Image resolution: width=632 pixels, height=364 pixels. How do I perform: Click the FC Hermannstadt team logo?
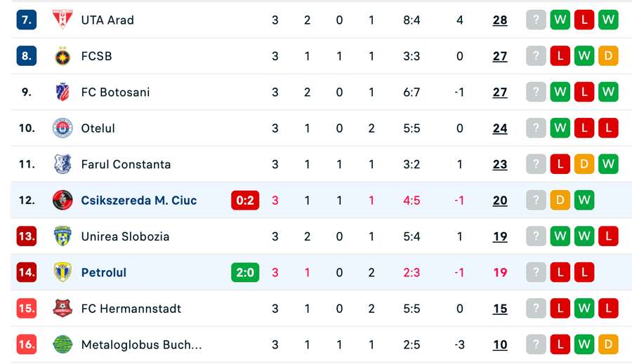click(62, 309)
